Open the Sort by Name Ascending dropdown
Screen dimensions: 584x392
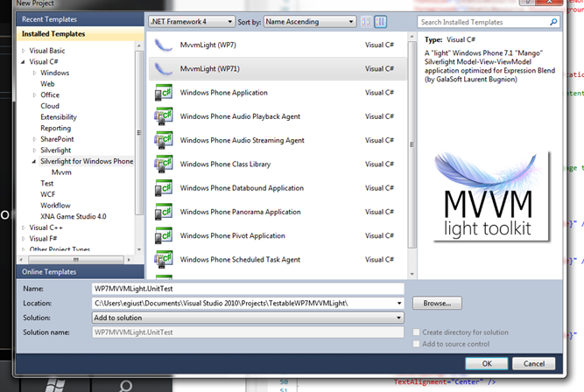pos(310,22)
